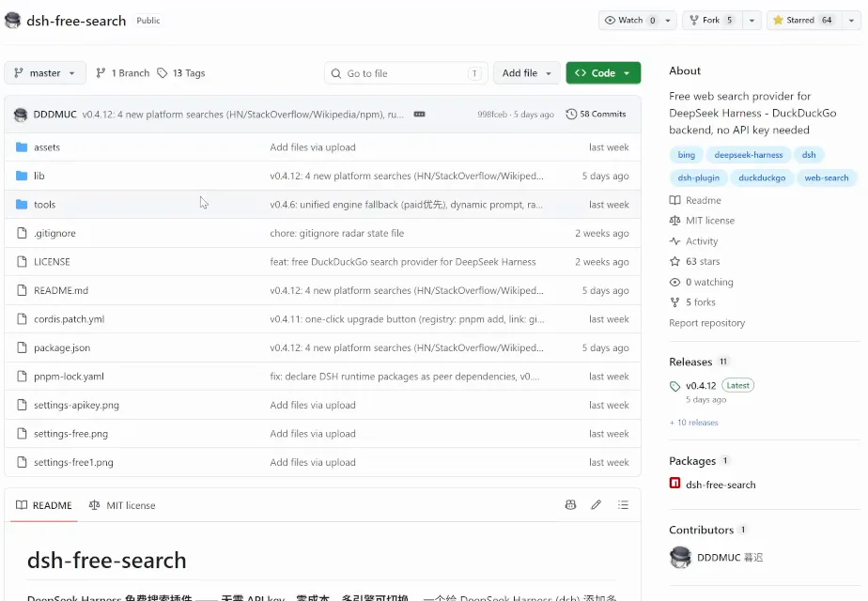The height and width of the screenshot is (601, 868).
Task: Open the settings-free.png file
Action: pyautogui.click(x=70, y=434)
